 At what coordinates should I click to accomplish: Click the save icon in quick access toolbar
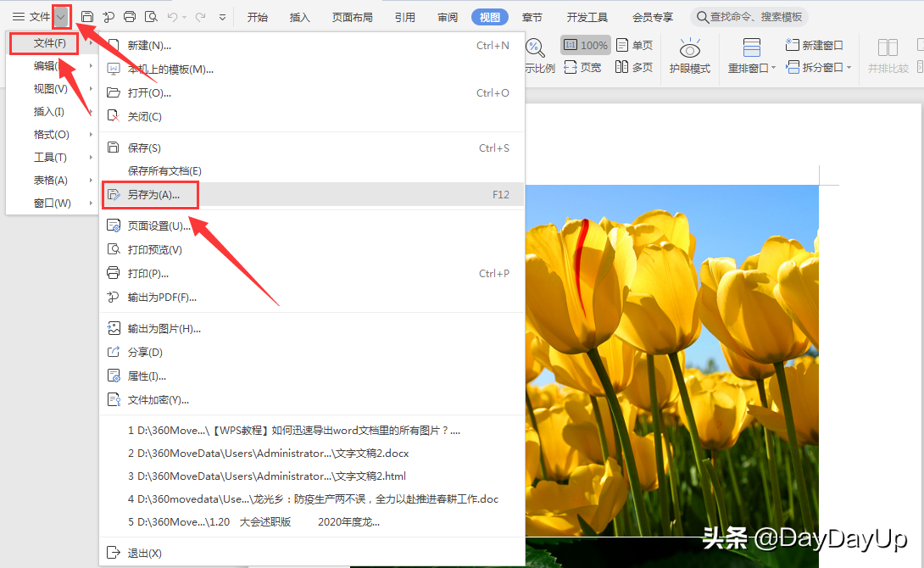[x=87, y=17]
